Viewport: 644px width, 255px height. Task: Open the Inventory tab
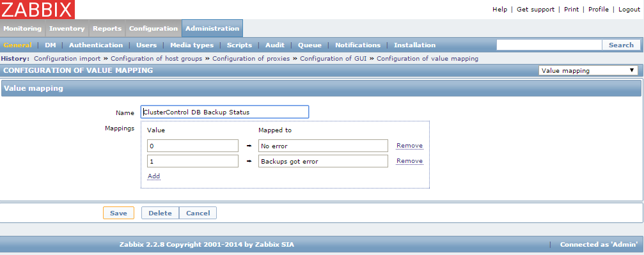(67, 29)
